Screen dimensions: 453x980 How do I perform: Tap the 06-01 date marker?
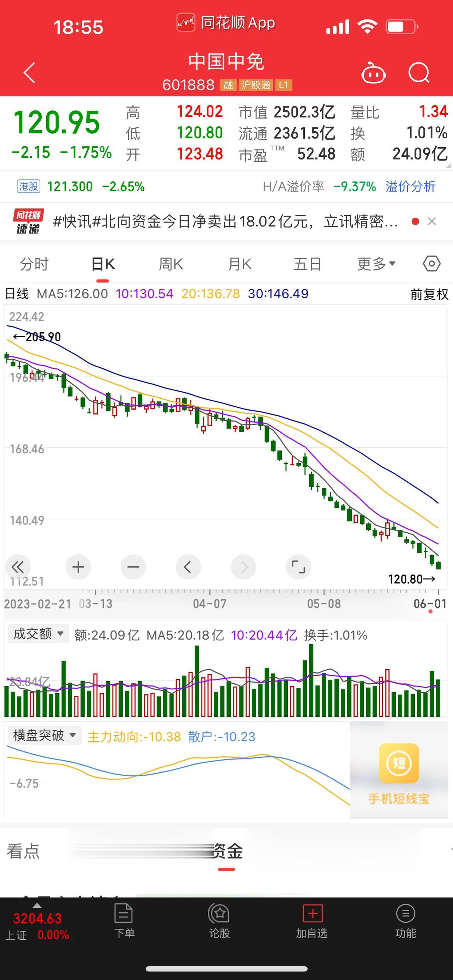tap(430, 603)
